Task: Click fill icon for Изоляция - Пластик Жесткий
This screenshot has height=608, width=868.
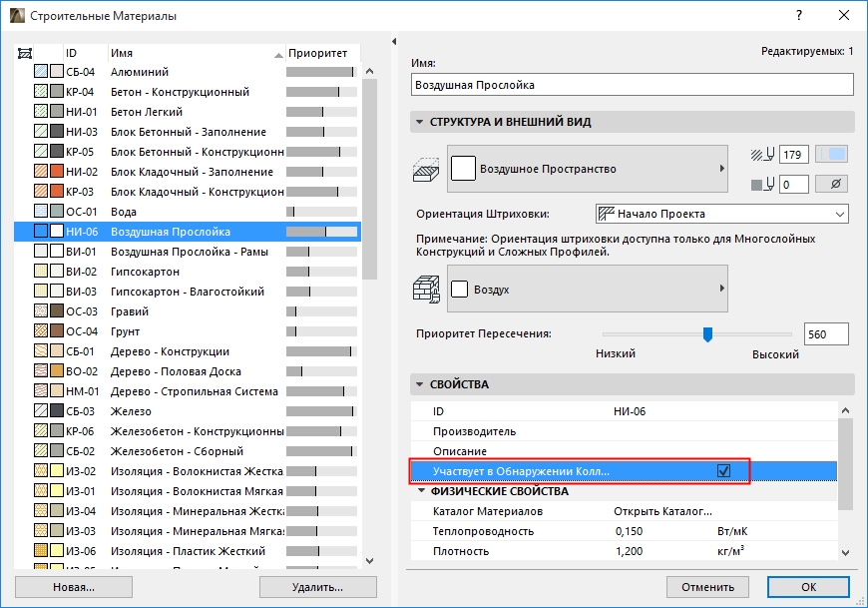Action: (x=41, y=550)
